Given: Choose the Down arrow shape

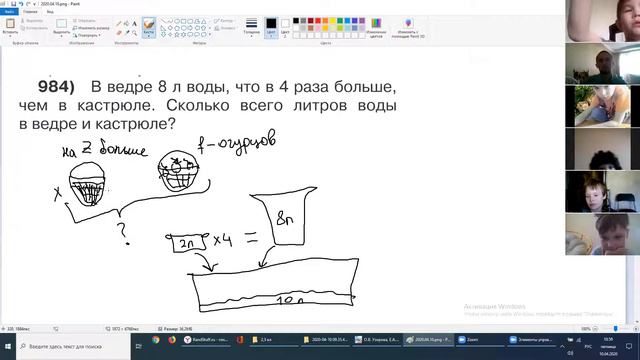Looking at the screenshot, I should (x=163, y=35).
